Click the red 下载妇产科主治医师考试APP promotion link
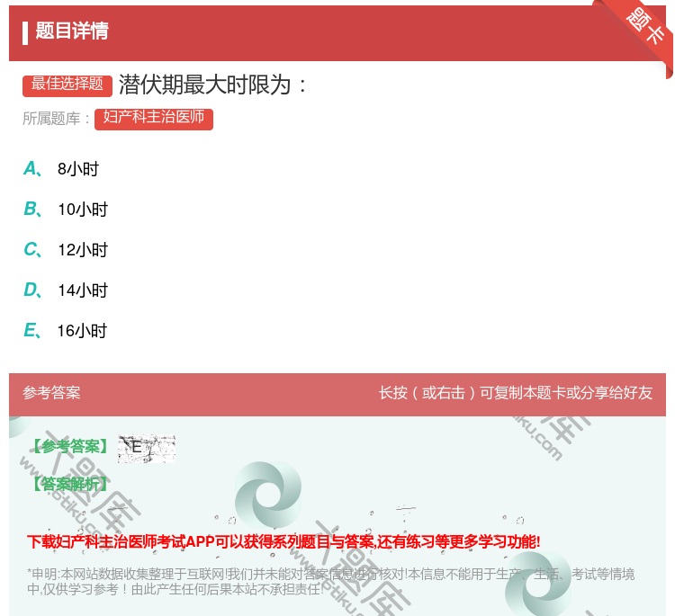Viewport: 675px width, 616px height. [283, 541]
